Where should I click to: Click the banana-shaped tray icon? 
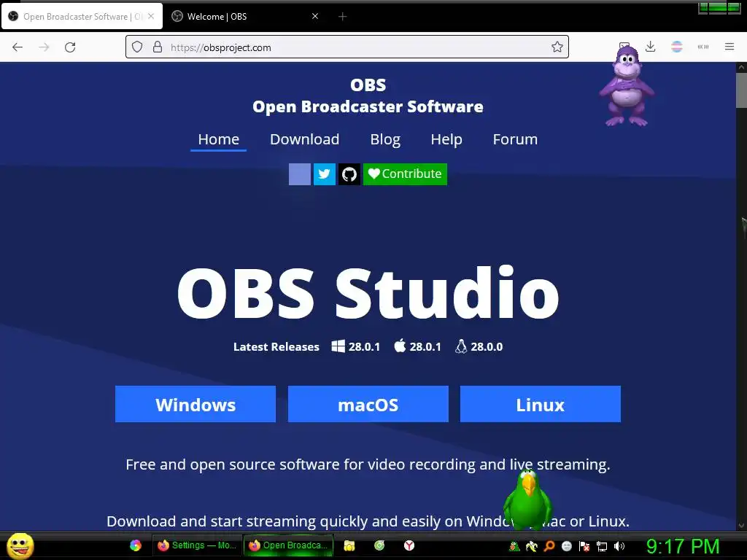tap(532, 546)
